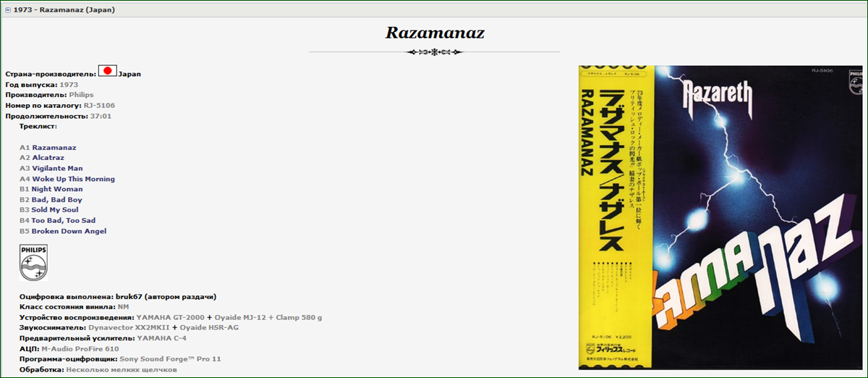Viewport: 868px width, 378px height.
Task: Click the release year value 1973
Action: (x=69, y=85)
